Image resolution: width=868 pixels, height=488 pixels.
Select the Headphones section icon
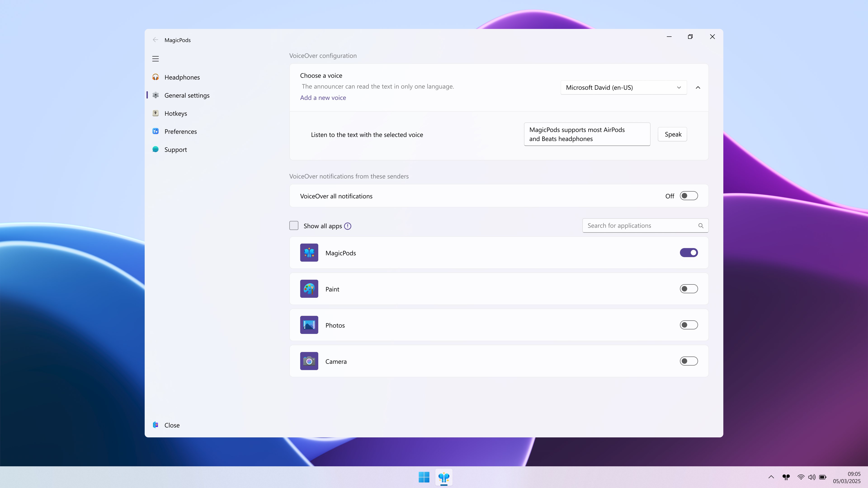[x=155, y=77]
